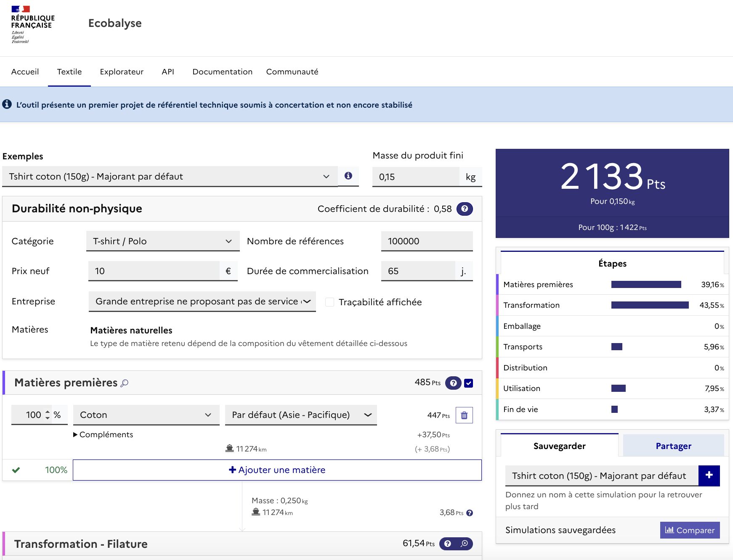Click 'Simulations sauvegardées' label

point(560,530)
